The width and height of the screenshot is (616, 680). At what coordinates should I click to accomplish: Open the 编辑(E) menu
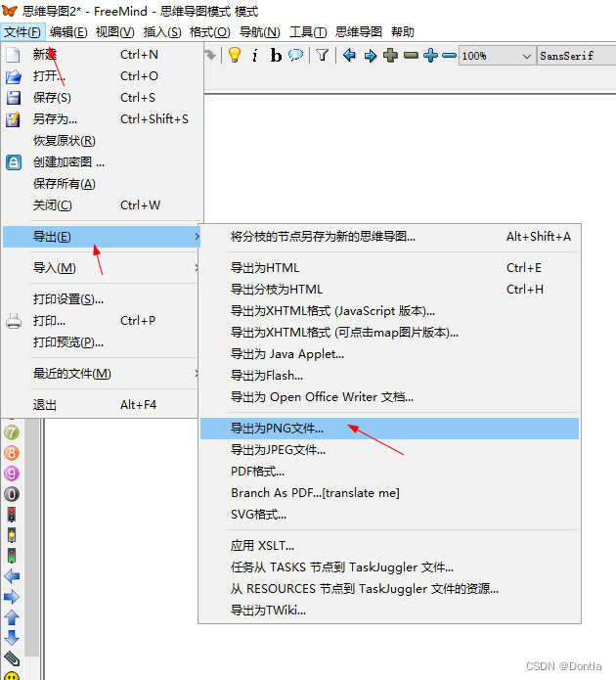68,32
